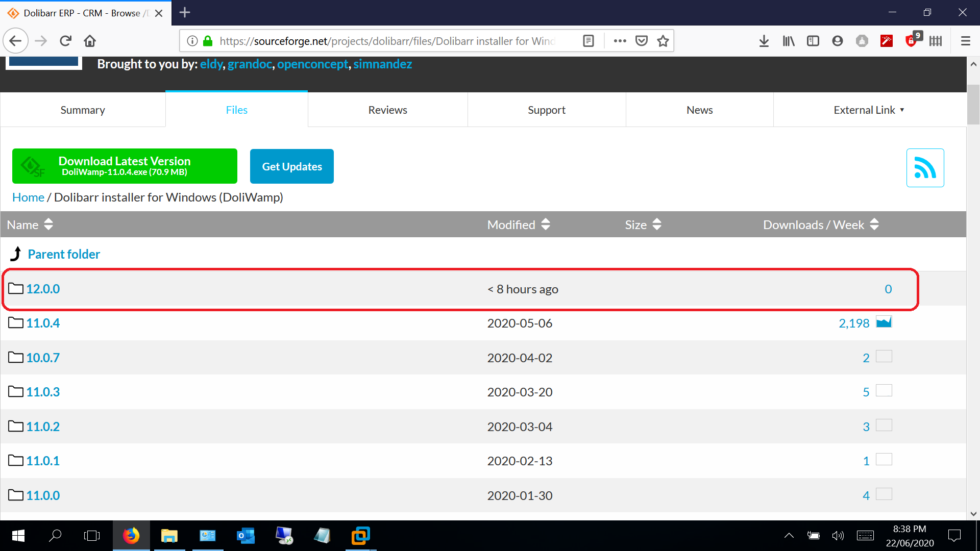Image resolution: width=980 pixels, height=551 pixels.
Task: Click the red extension icon with badge 9
Action: tap(912, 40)
